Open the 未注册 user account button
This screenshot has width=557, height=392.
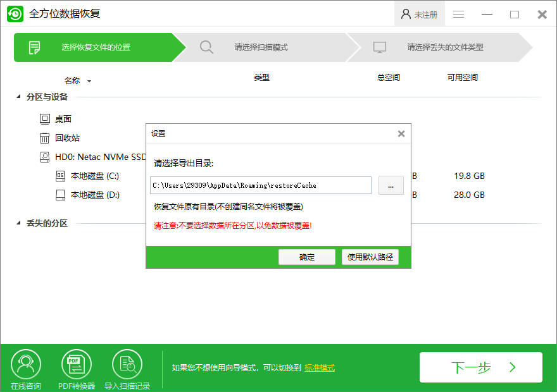(x=419, y=14)
